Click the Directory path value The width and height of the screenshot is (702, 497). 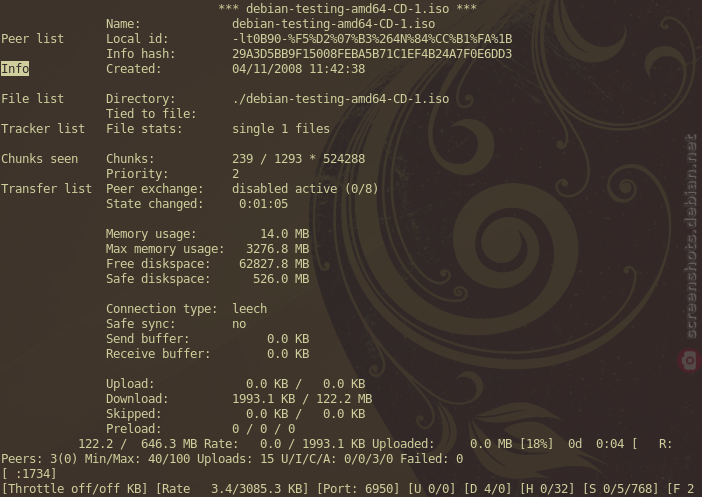point(340,99)
